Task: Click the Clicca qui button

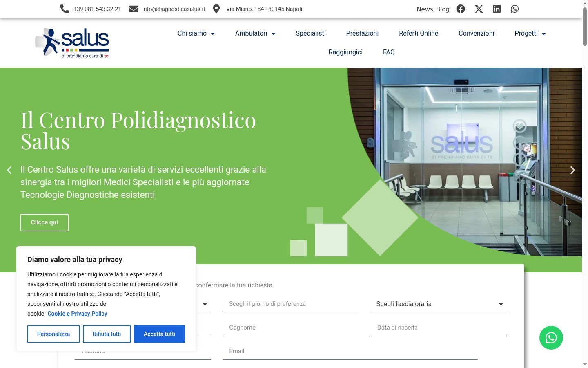Action: tap(45, 222)
